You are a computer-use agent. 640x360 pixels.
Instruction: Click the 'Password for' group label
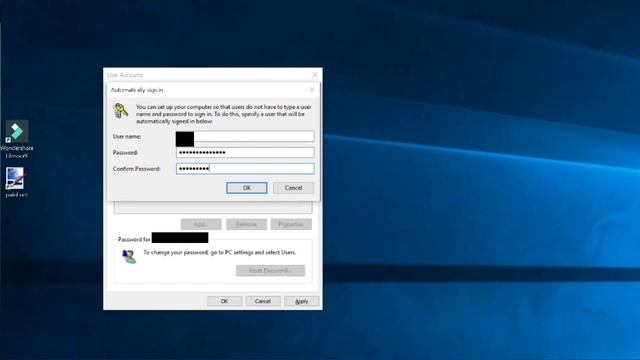coord(134,239)
